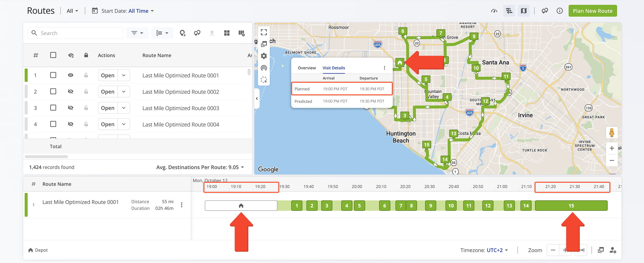Switch to the Overview tab in popup
Image resolution: width=644 pixels, height=263 pixels.
tap(307, 68)
